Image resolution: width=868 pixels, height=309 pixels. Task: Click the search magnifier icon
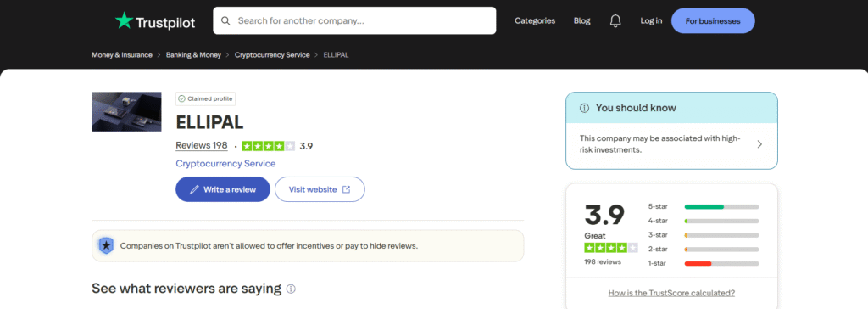point(225,20)
